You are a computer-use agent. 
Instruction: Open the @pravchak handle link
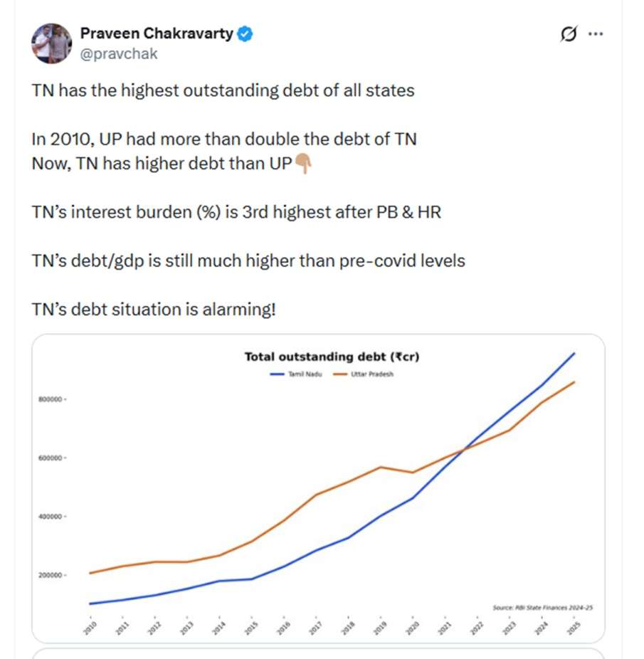tap(119, 53)
